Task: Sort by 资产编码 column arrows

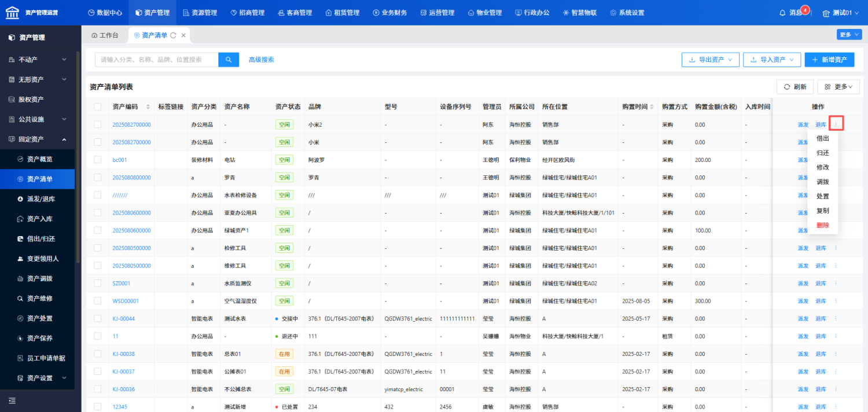Action: (x=148, y=107)
